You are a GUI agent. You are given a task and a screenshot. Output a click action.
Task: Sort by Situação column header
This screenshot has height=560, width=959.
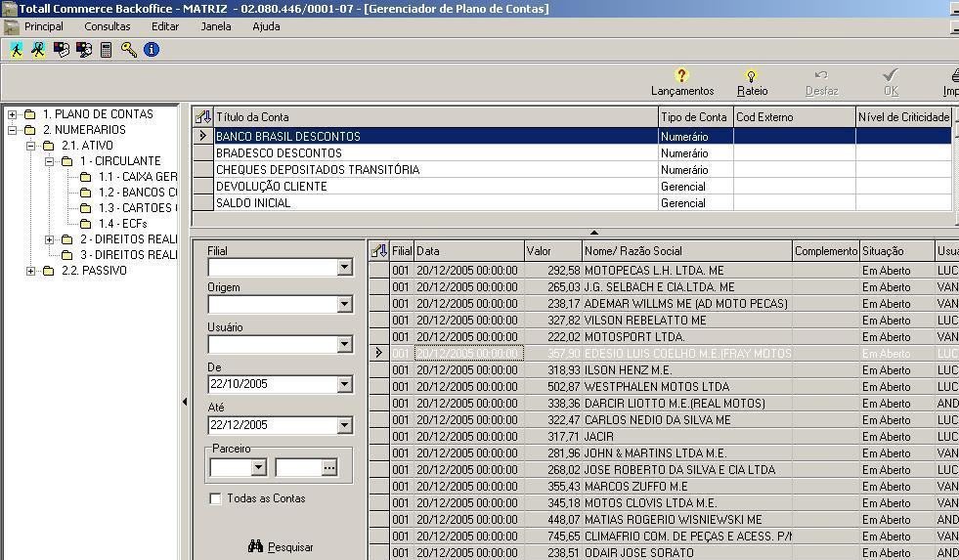coord(897,250)
